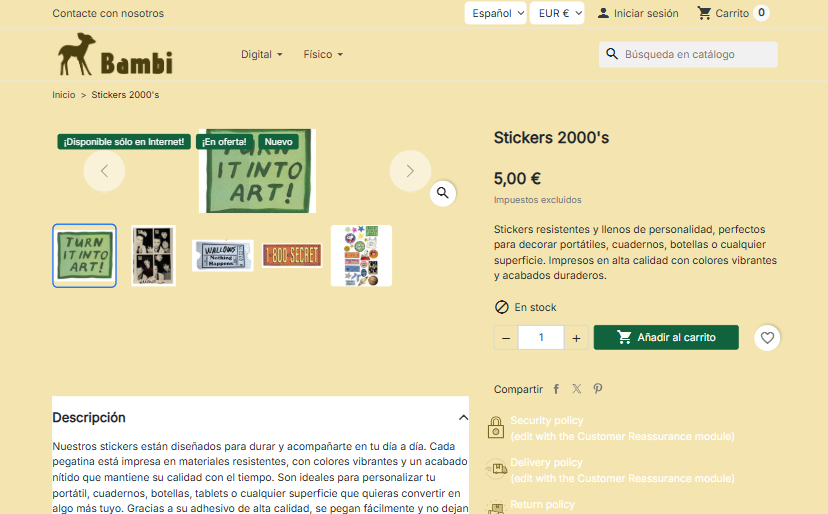Click the user icon beside Iniciar sesión

tap(603, 13)
